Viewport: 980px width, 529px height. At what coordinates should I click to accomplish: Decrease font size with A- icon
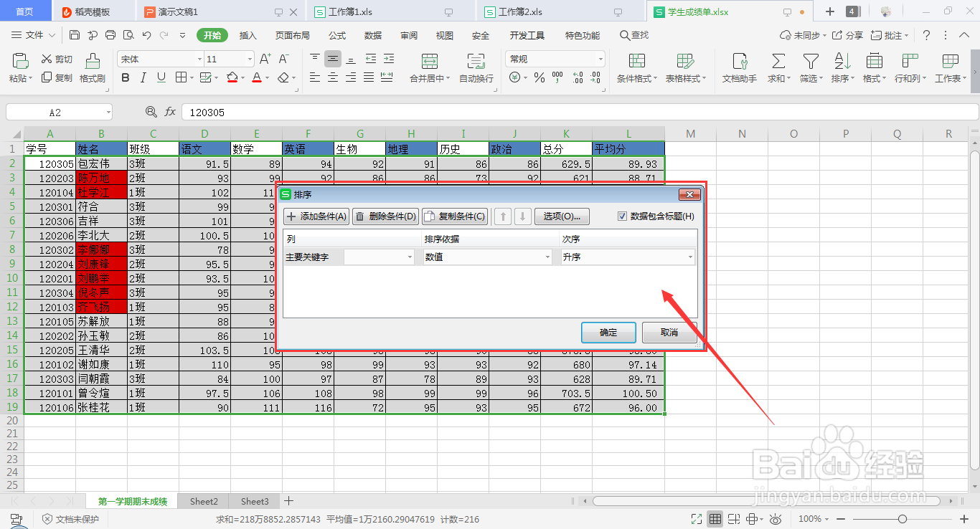pyautogui.click(x=283, y=59)
